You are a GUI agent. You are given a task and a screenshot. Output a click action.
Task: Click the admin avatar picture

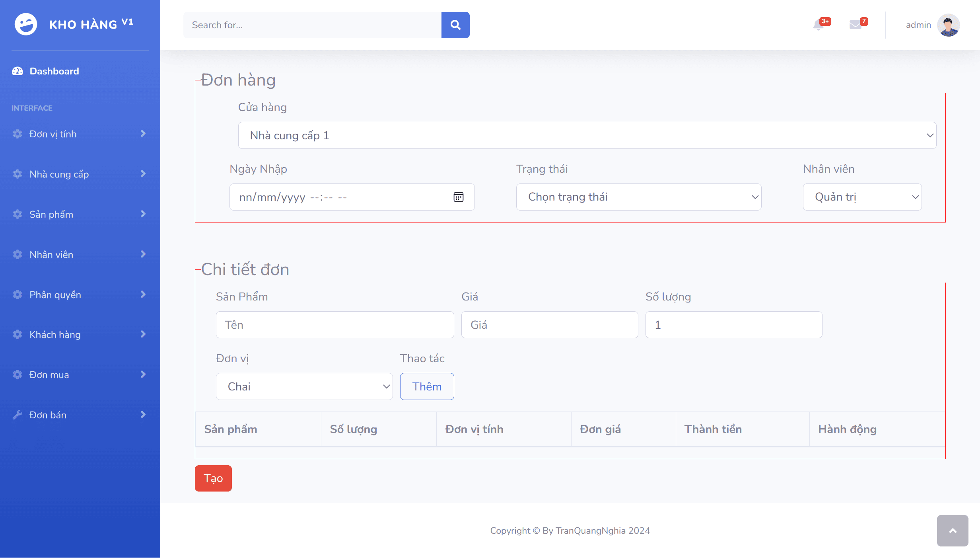(x=949, y=25)
